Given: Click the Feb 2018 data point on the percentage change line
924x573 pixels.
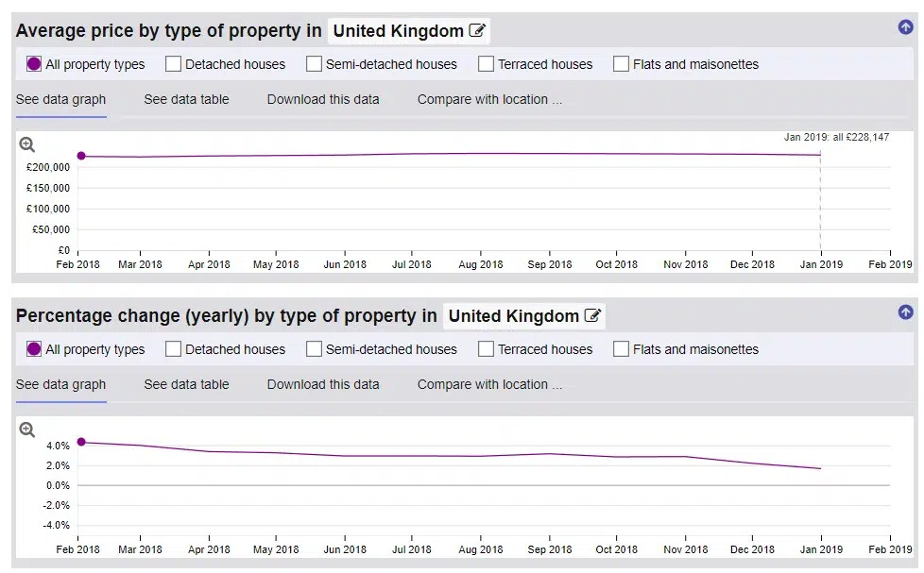Looking at the screenshot, I should 81,442.
